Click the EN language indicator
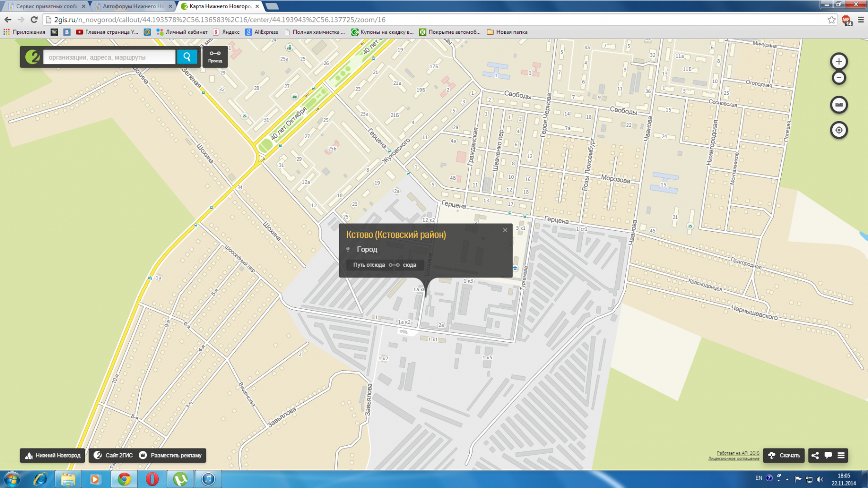Screen dimensions: 868x488 pos(758,478)
